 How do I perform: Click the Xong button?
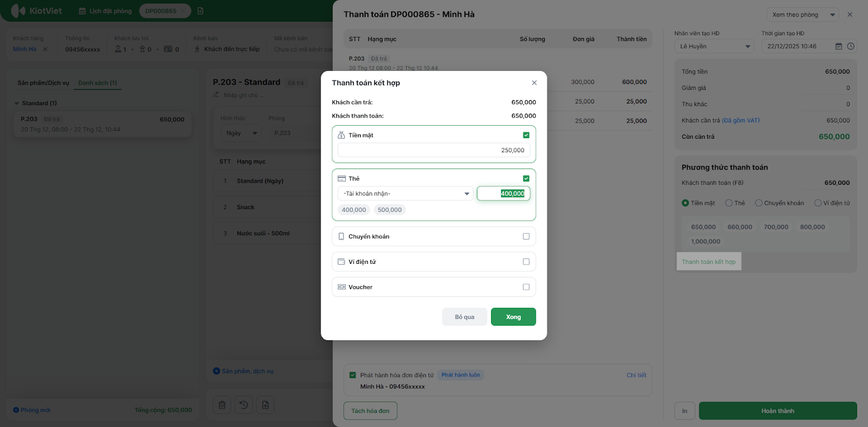pyautogui.click(x=513, y=317)
